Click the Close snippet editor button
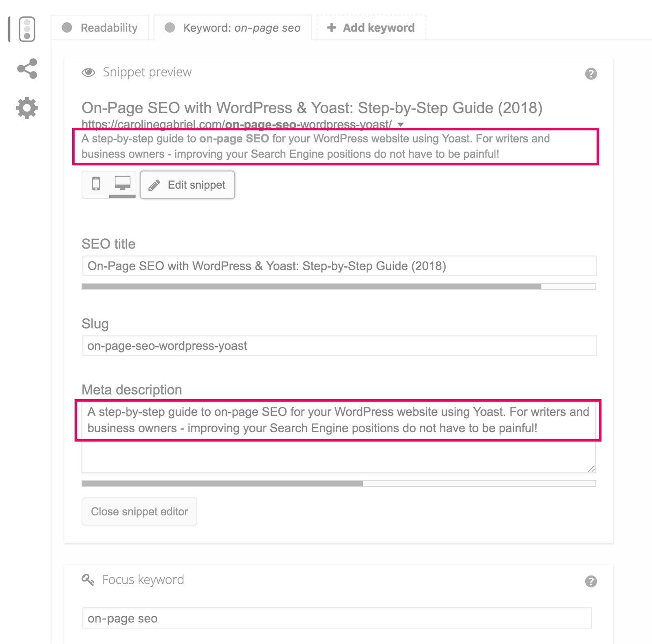The width and height of the screenshot is (652, 644). [x=139, y=512]
